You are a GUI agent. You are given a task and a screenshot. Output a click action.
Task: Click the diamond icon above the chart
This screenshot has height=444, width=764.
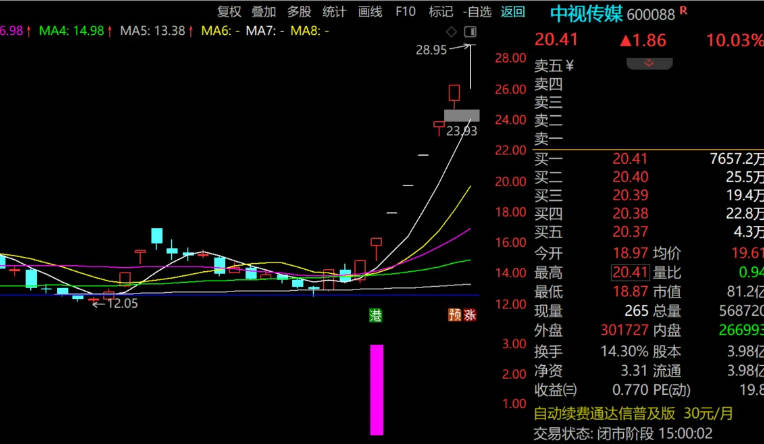coord(452,32)
